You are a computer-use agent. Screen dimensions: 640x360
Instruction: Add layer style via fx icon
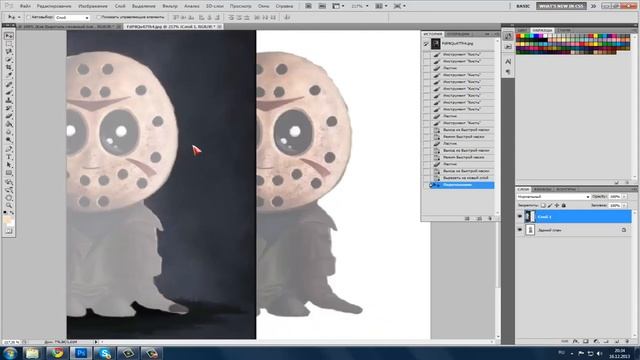coord(575,341)
